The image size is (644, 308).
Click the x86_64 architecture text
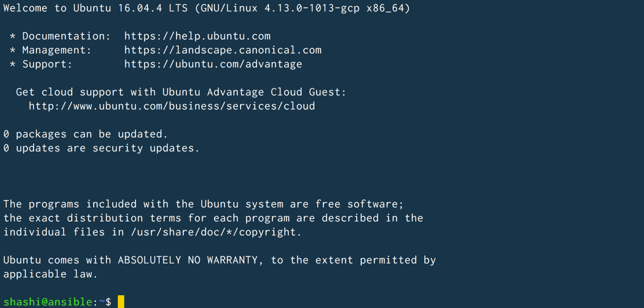click(385, 9)
